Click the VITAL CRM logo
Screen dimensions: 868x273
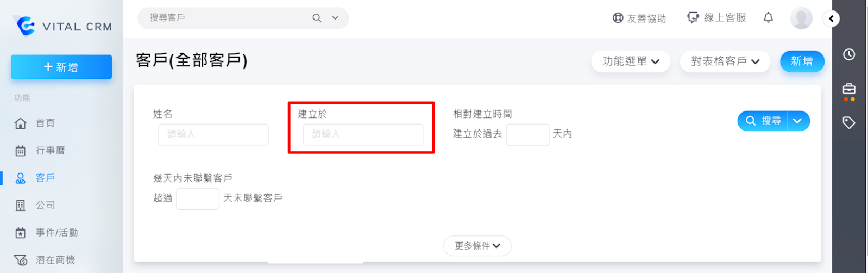coord(62,26)
